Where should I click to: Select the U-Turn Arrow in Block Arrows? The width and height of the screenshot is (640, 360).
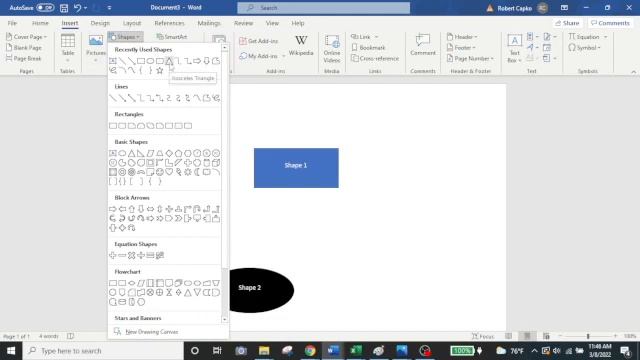click(x=197, y=209)
